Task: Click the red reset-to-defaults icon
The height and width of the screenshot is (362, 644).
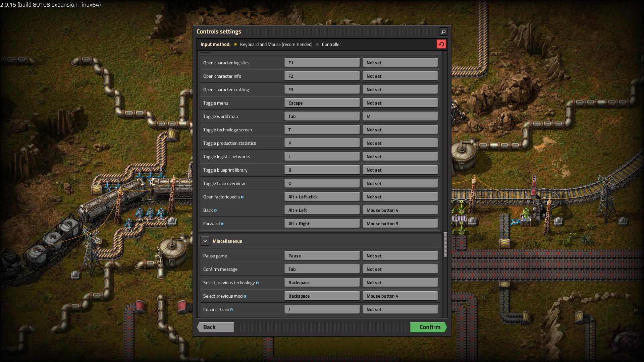Action: pos(441,44)
